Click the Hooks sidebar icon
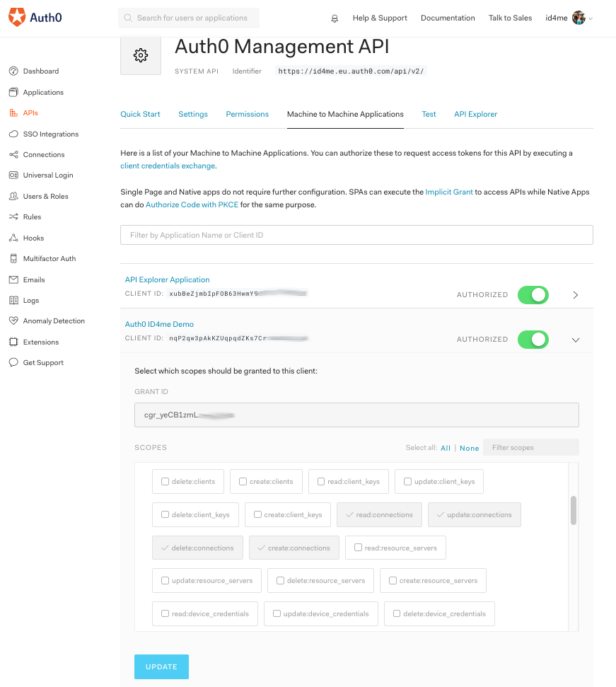This screenshot has width=616, height=687. (13, 238)
